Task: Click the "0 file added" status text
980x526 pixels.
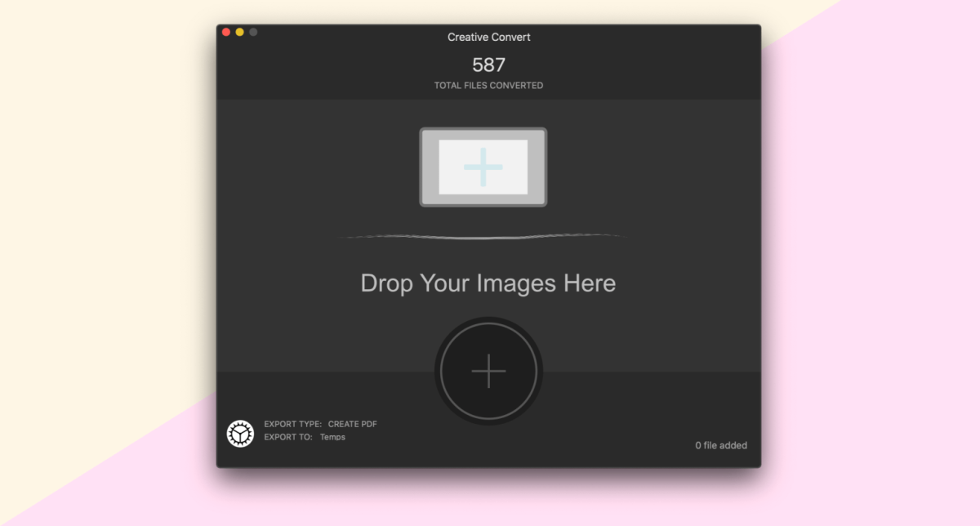Action: (x=720, y=445)
